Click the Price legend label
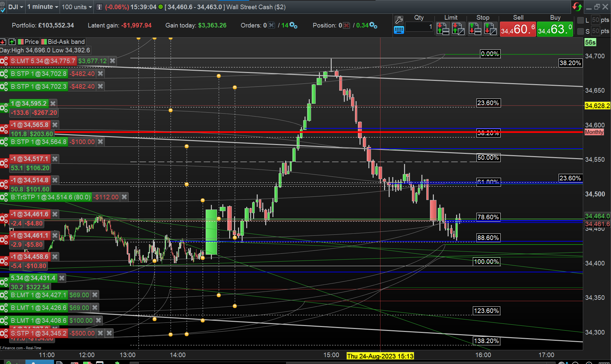Screen dimensions: 611x364 32,42
